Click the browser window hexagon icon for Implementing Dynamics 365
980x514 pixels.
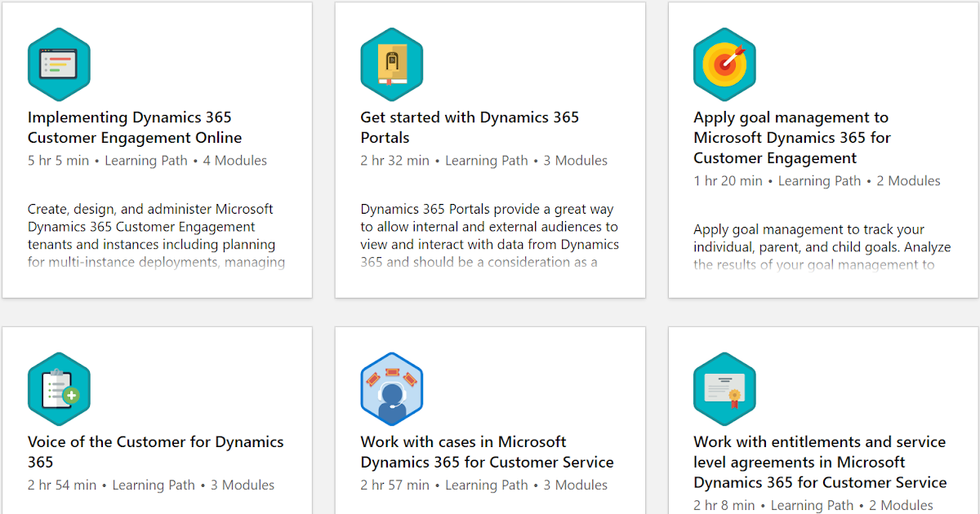click(59, 64)
